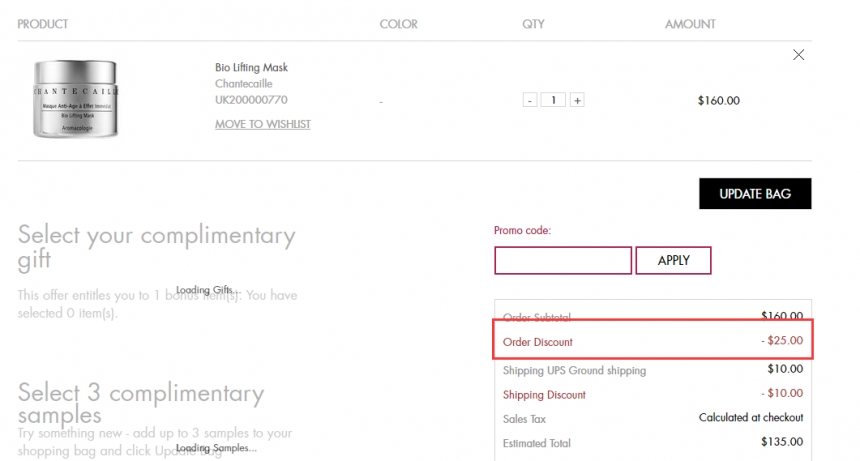This screenshot has height=461, width=860.
Task: Decrease quantity with the minus button
Action: (529, 100)
